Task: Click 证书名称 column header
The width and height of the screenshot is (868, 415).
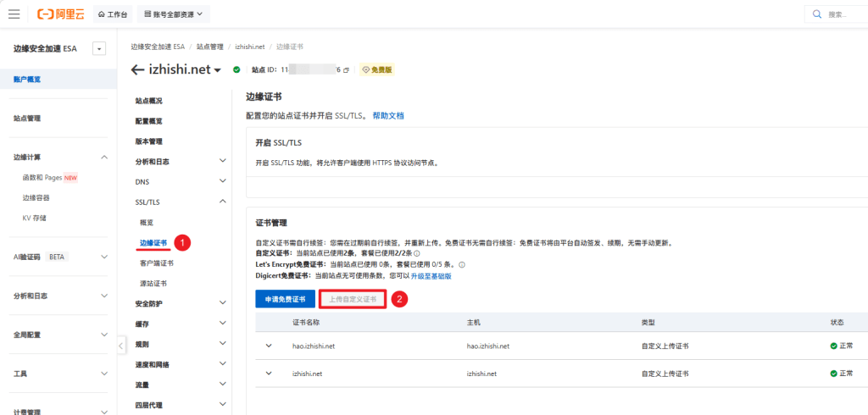Action: tap(306, 322)
